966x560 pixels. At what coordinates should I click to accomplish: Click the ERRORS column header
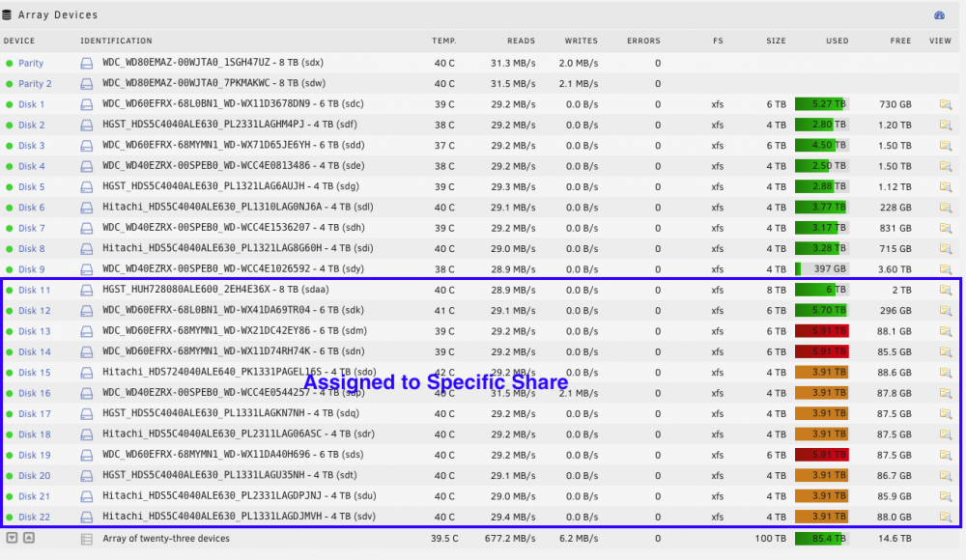[643, 41]
